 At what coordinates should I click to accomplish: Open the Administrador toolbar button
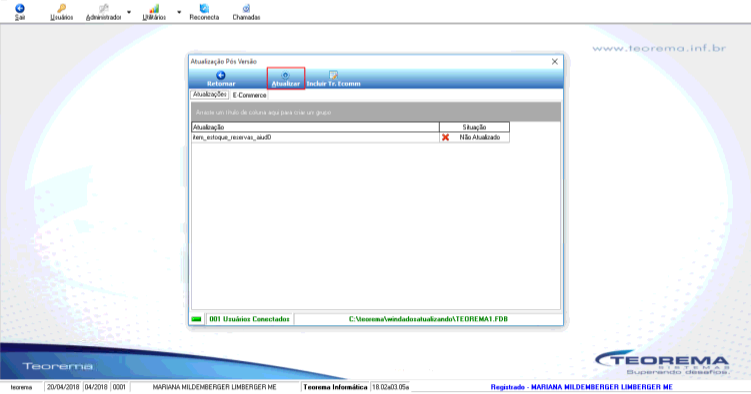[x=103, y=12]
